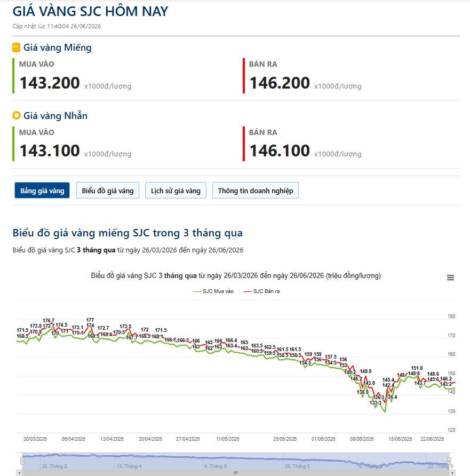This screenshot has height=476, width=470.
Task: Select the Bảng giá vàng tab
Action: tap(42, 191)
